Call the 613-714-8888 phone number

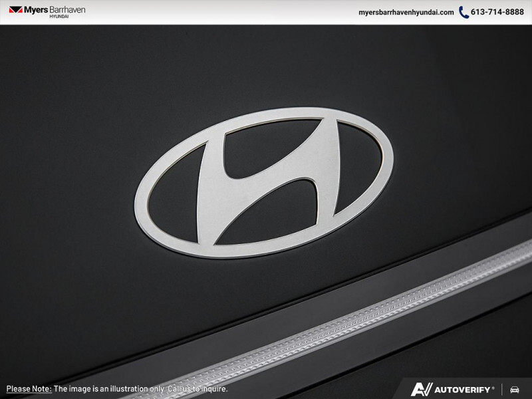496,11
